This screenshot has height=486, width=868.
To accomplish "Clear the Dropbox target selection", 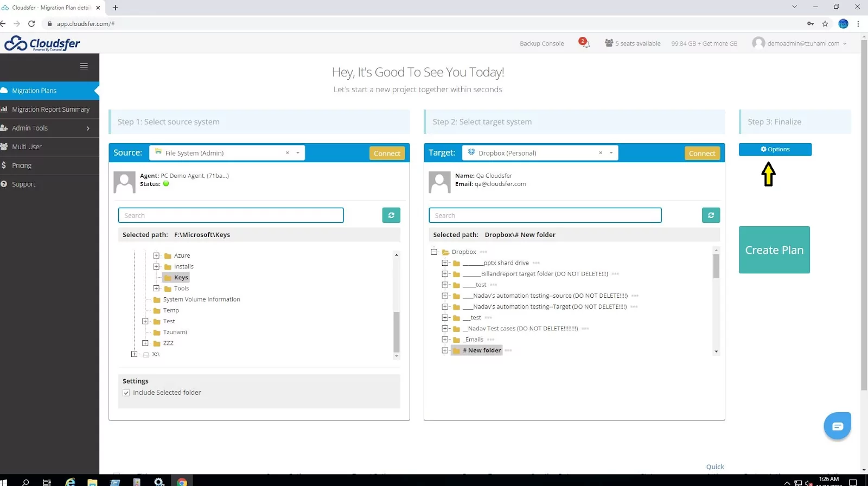I will click(x=601, y=153).
